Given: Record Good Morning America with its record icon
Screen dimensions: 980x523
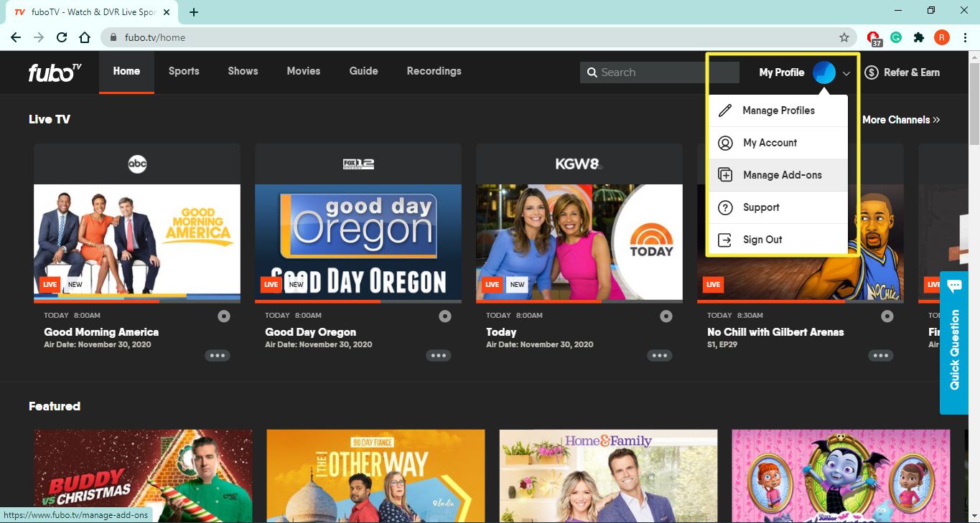Looking at the screenshot, I should point(224,316).
